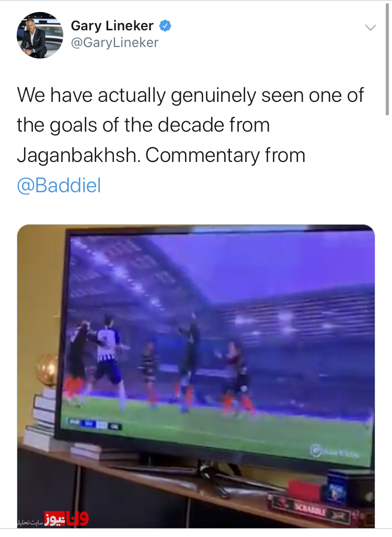Click the blue verified badge
392x537 pixels.
165,26
